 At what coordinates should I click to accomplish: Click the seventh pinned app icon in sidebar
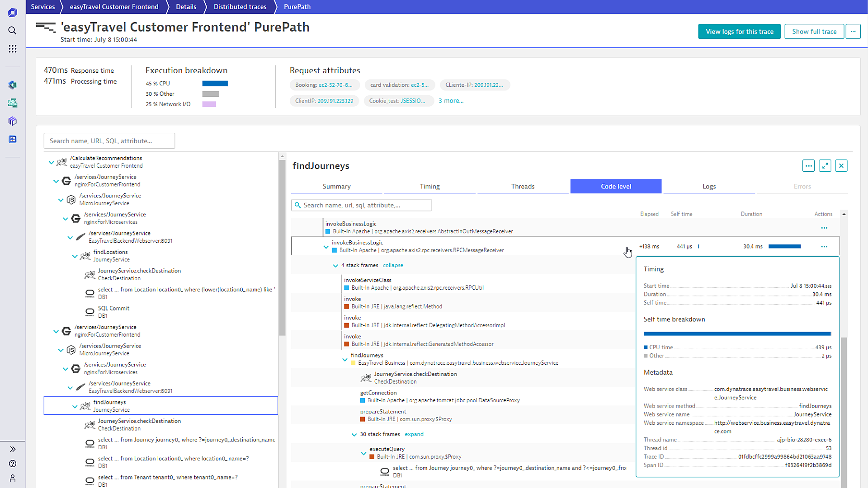tap(13, 139)
